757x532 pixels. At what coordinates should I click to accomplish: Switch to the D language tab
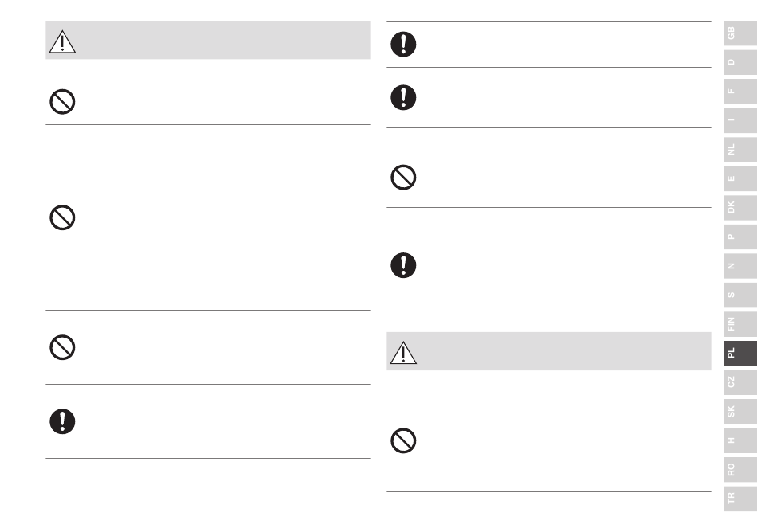740,62
